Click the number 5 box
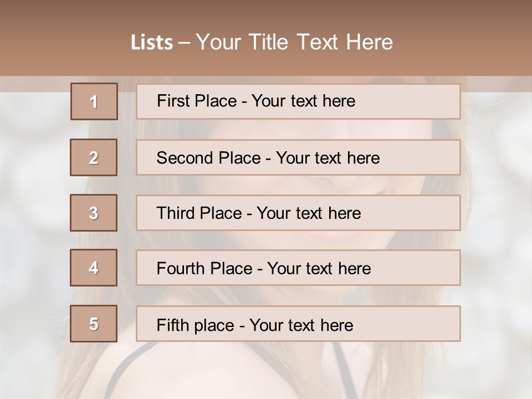The image size is (532, 399). coord(94,324)
